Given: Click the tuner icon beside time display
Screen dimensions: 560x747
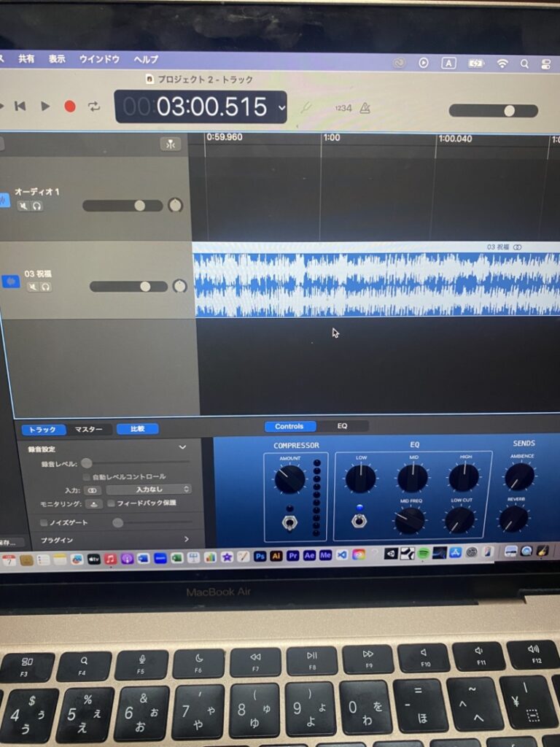Looking at the screenshot, I should (x=306, y=108).
